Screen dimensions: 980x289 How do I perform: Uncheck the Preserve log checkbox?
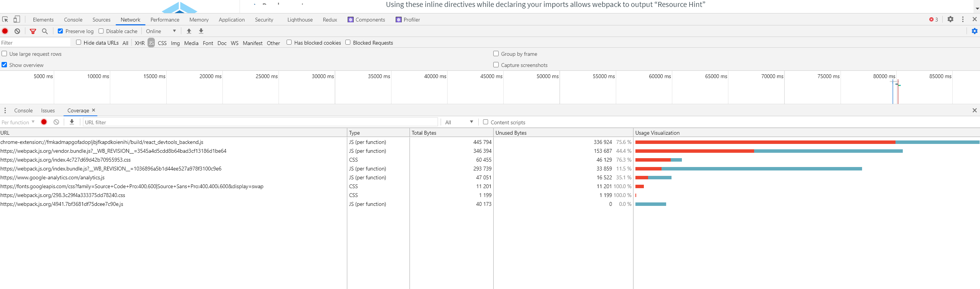[x=60, y=31]
